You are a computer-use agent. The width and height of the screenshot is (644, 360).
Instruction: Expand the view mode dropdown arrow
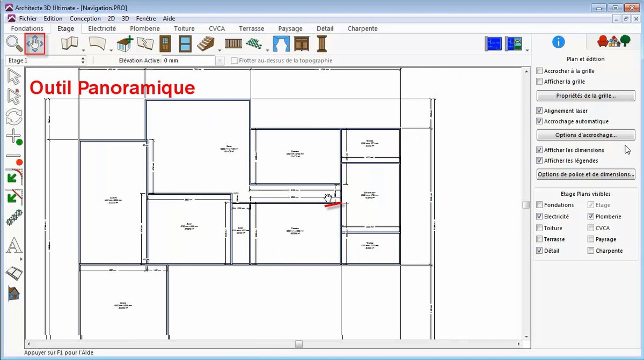tap(527, 51)
